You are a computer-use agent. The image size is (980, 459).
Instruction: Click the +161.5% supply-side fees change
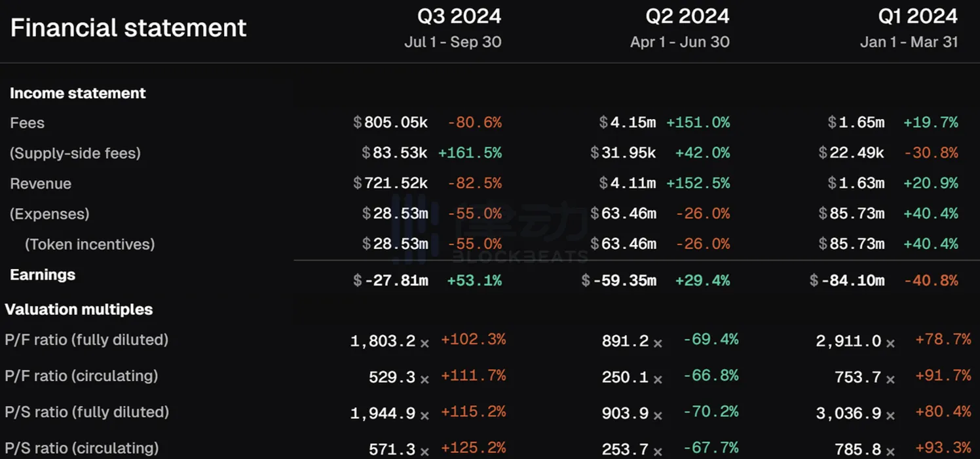(470, 153)
